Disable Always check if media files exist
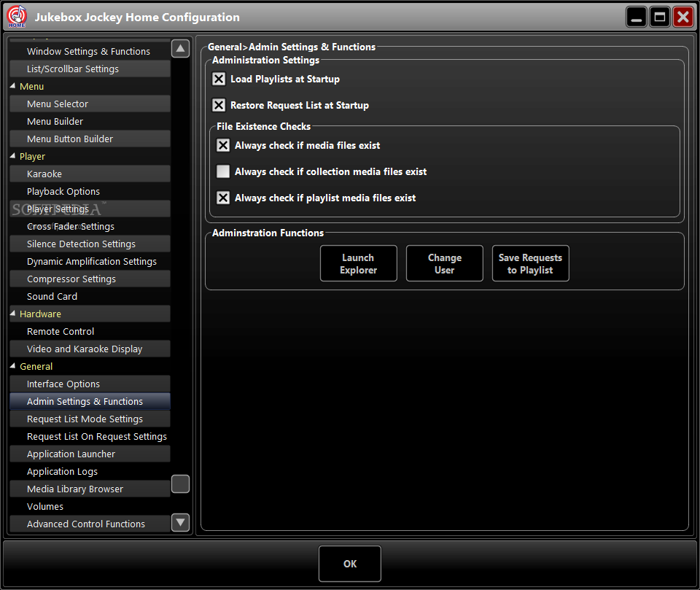 pyautogui.click(x=223, y=145)
